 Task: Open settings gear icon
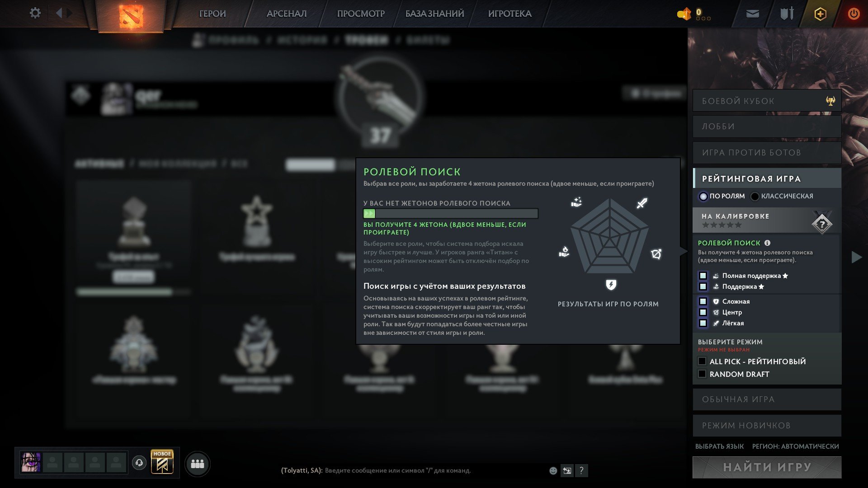coord(35,13)
